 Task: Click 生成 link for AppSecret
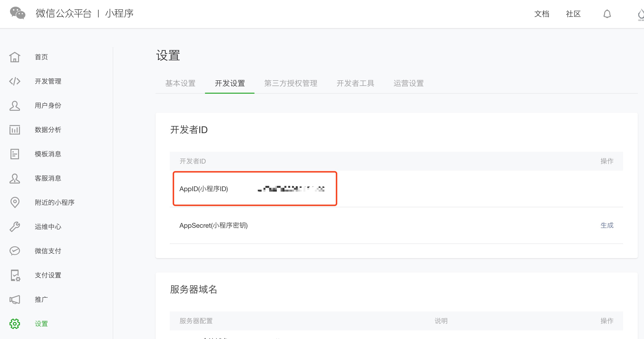607,225
